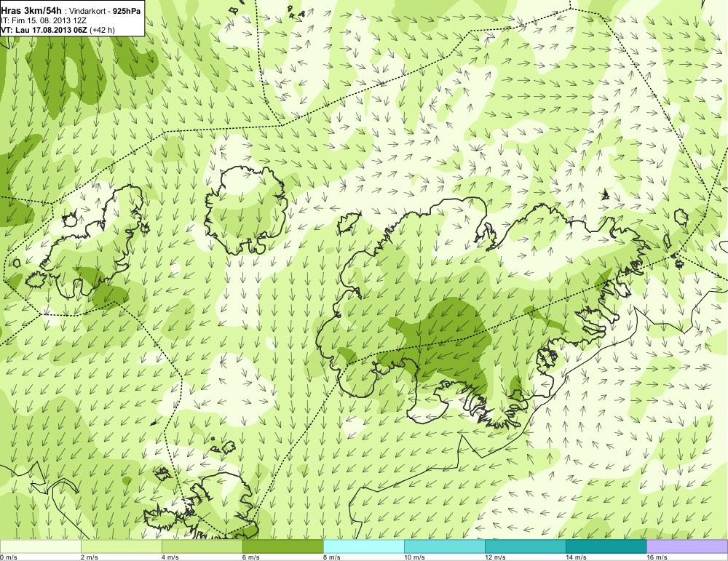728x561 pixels.
Task: Click the 6–8 m/s dark green swatch
Action: [283, 546]
